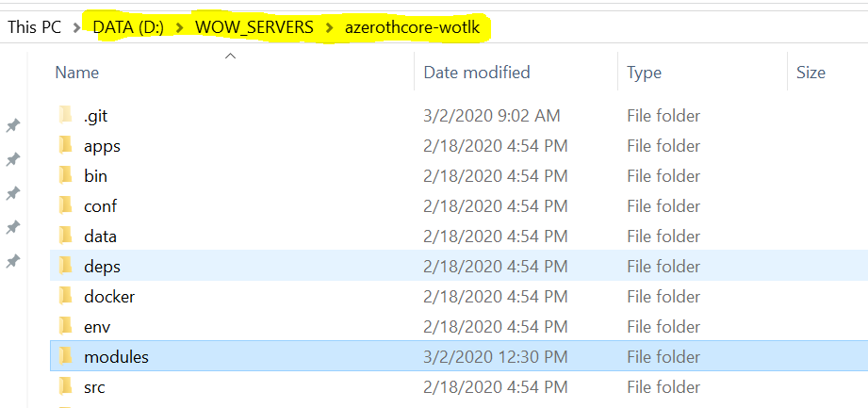The width and height of the screenshot is (868, 408).
Task: Select the 'docker' folder name
Action: click(109, 297)
